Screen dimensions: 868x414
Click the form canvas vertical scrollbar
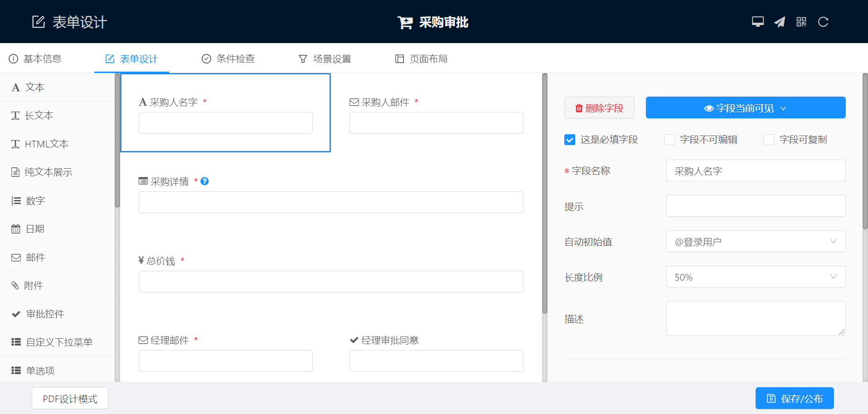tap(545, 194)
